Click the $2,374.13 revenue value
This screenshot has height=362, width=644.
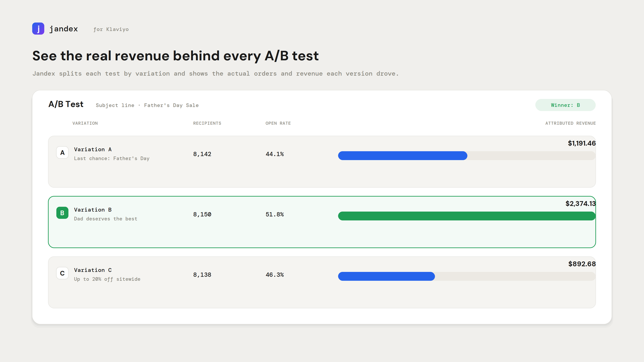click(x=581, y=203)
